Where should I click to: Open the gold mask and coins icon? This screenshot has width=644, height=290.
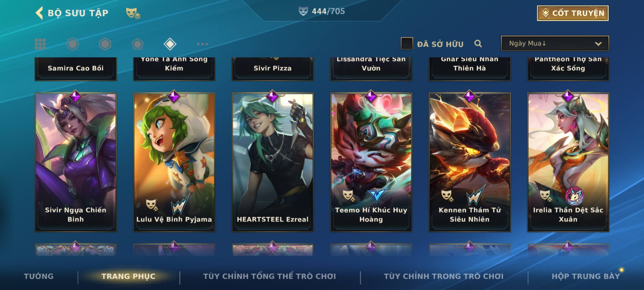(133, 13)
